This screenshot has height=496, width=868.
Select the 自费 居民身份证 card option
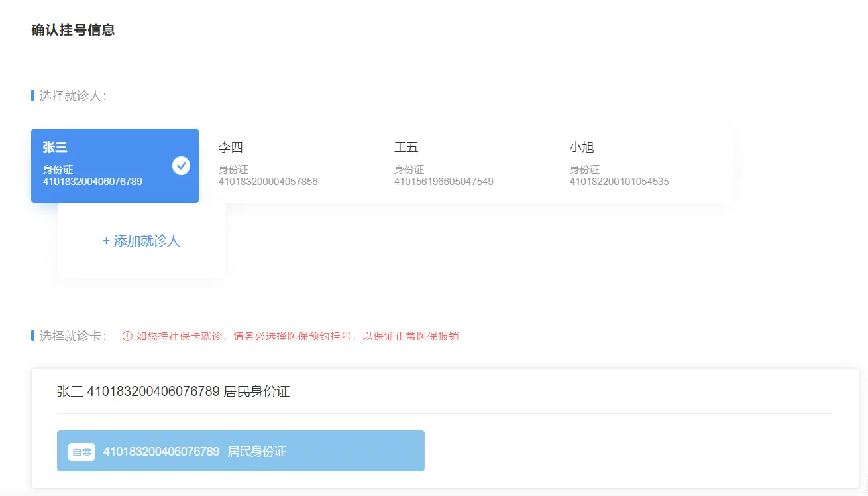coord(241,451)
